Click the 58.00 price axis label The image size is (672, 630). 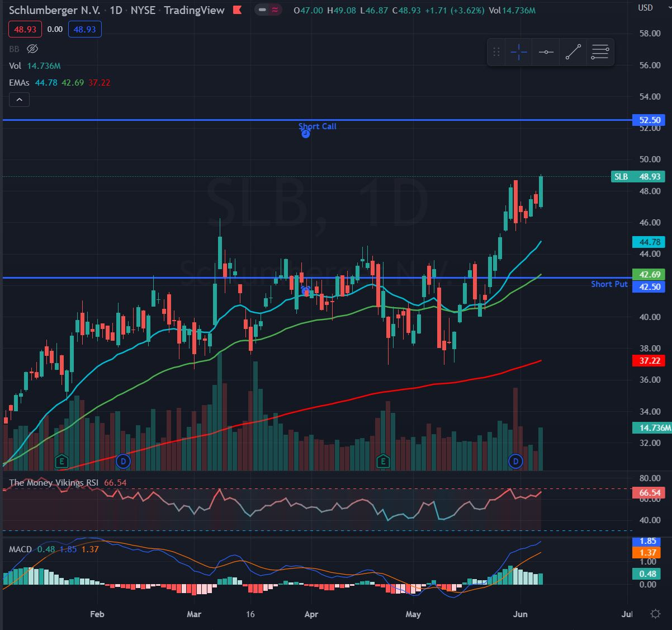[650, 33]
